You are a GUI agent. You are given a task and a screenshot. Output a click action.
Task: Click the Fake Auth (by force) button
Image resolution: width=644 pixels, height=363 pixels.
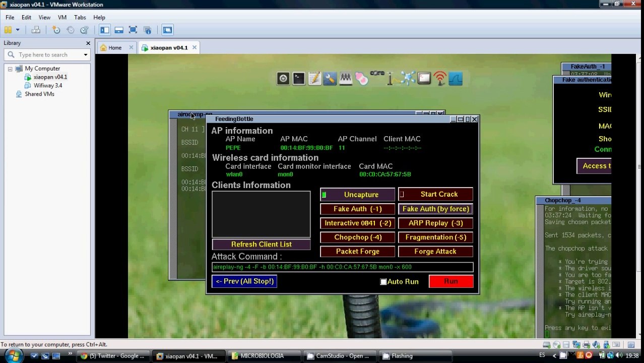[x=435, y=209]
